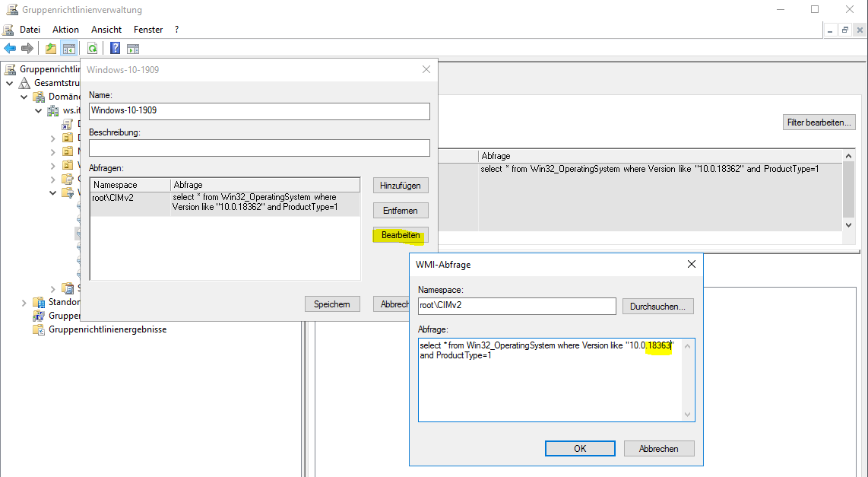Toggle the console tree show/hide toolbar icon
The width and height of the screenshot is (868, 477).
pos(68,48)
